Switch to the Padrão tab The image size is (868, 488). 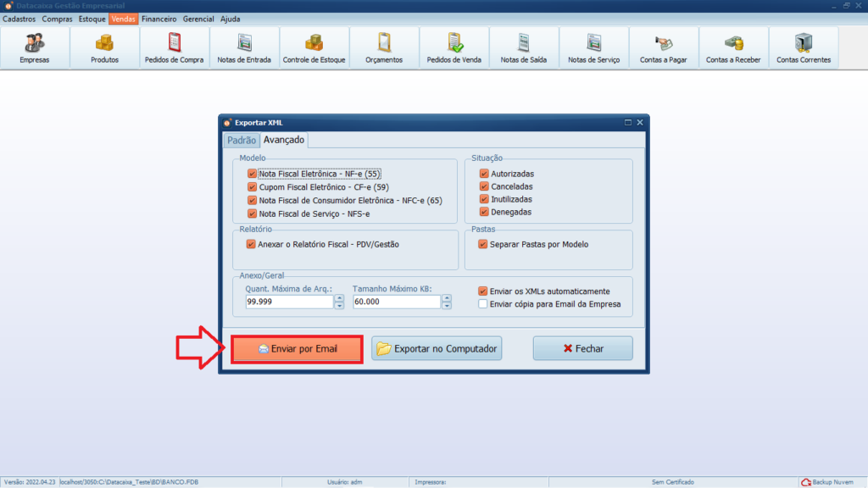pos(242,140)
